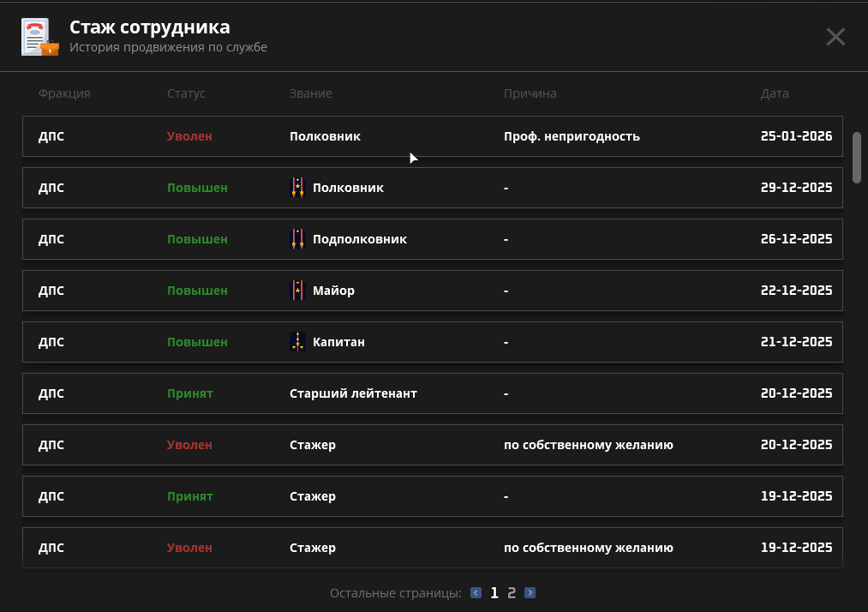Click the Причина column header
Screen dimensions: 868x612
point(530,93)
